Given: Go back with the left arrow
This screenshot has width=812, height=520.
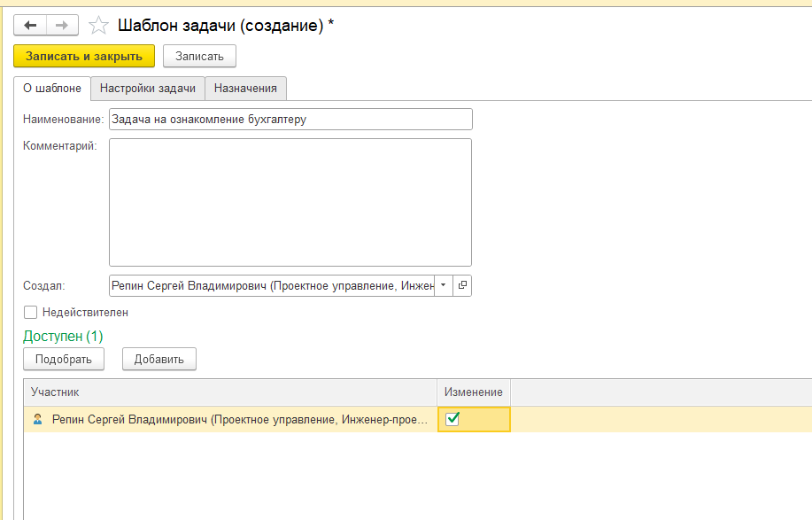Looking at the screenshot, I should 30,26.
